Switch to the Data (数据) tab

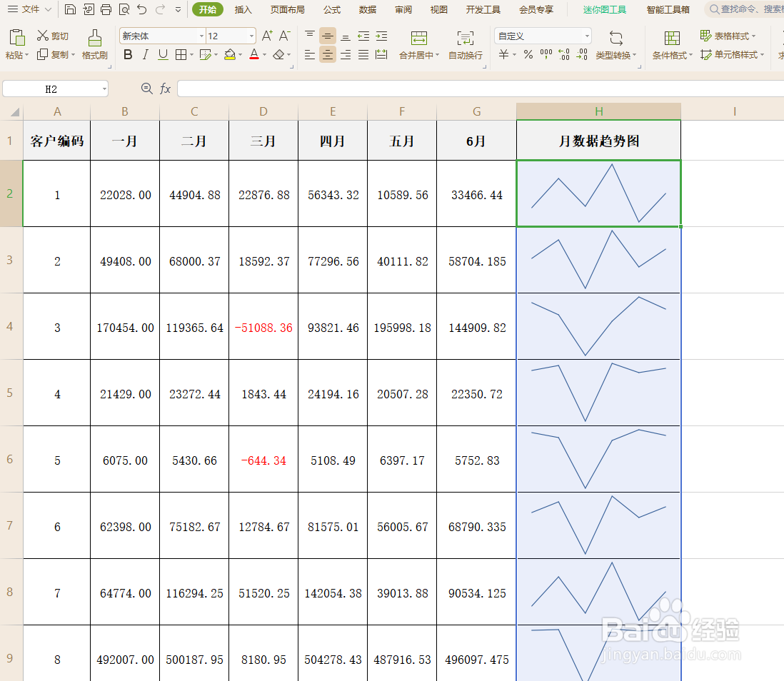pos(368,9)
